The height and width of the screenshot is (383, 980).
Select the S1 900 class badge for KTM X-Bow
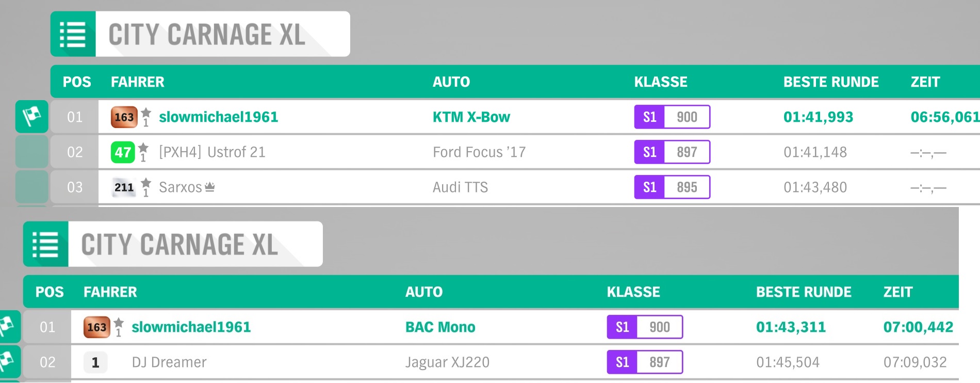tap(672, 117)
